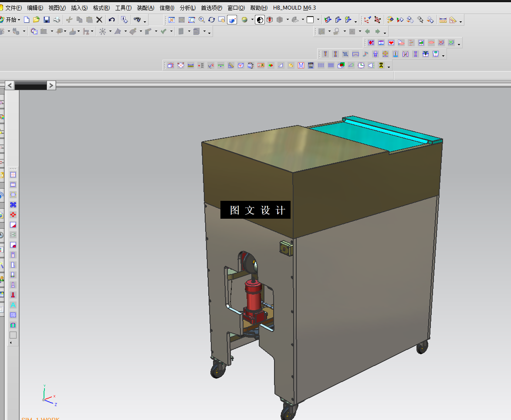Click the left scroll arrow button
511x420 pixels.
(10, 85)
